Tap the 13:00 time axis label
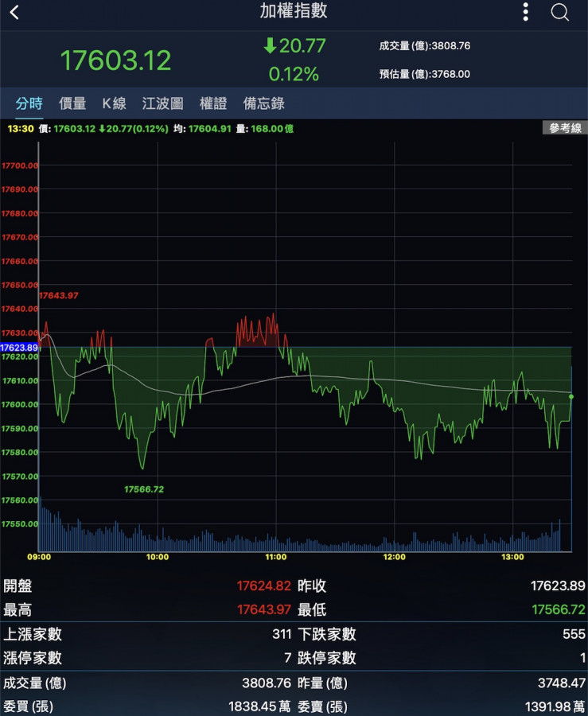Image resolution: width=588 pixels, height=716 pixels. pyautogui.click(x=512, y=557)
